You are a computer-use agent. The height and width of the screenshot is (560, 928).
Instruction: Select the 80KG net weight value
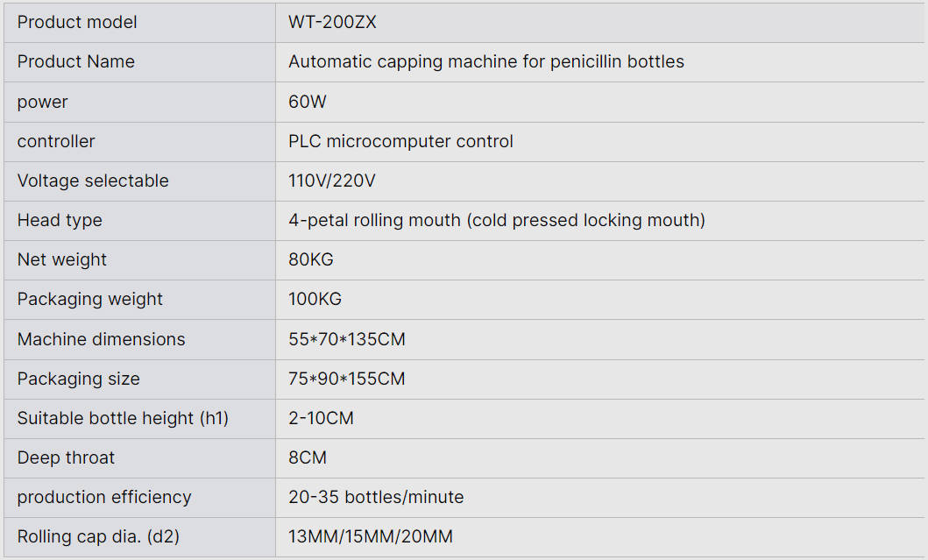(310, 259)
